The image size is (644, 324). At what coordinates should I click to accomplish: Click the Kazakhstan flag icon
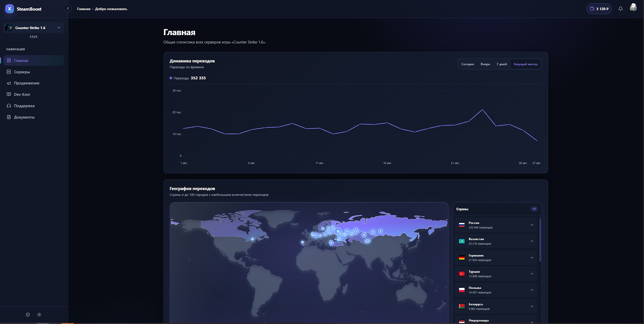click(462, 241)
